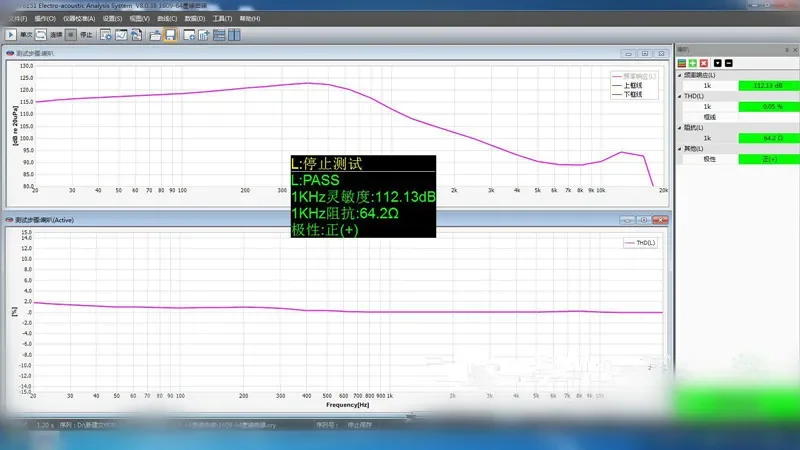
Task: Click the open file folder icon
Action: click(x=156, y=35)
